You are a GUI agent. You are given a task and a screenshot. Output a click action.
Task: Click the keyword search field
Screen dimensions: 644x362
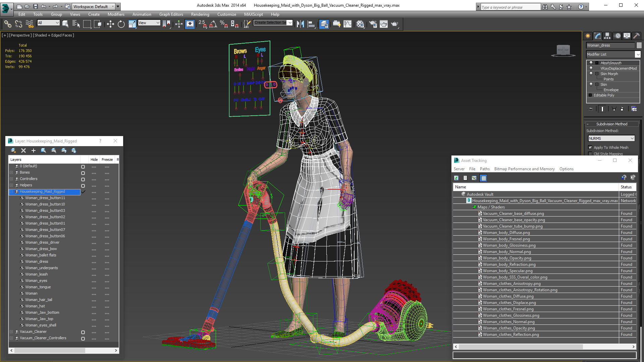pyautogui.click(x=510, y=7)
